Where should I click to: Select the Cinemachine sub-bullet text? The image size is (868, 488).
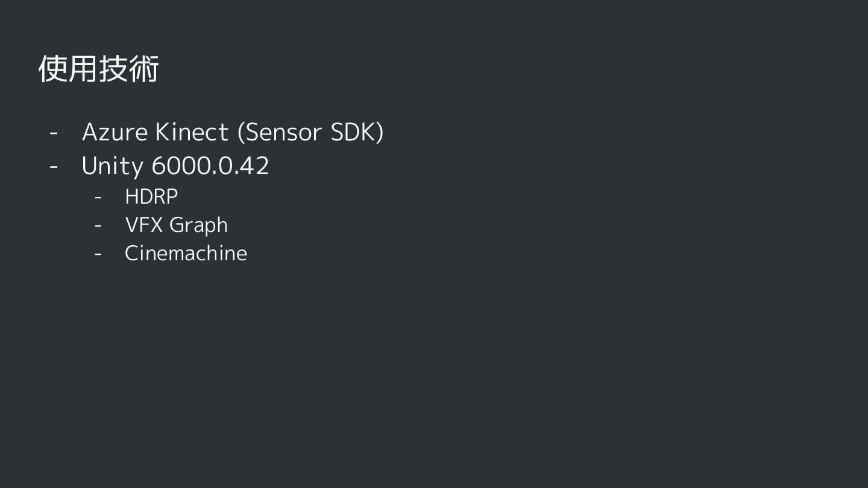186,253
